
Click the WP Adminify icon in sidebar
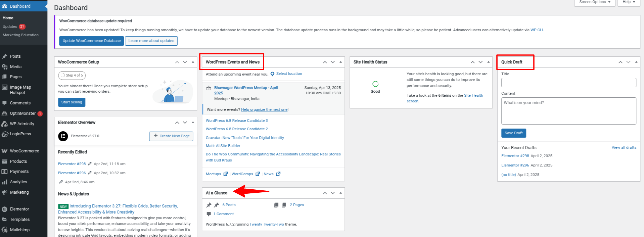tap(5, 124)
